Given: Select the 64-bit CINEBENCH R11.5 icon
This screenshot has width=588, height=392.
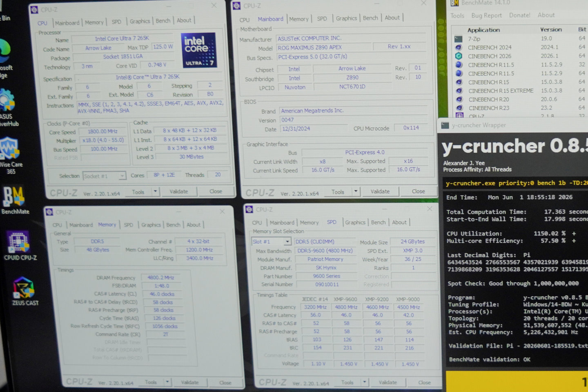Looking at the screenshot, I should pyautogui.click(x=459, y=73).
